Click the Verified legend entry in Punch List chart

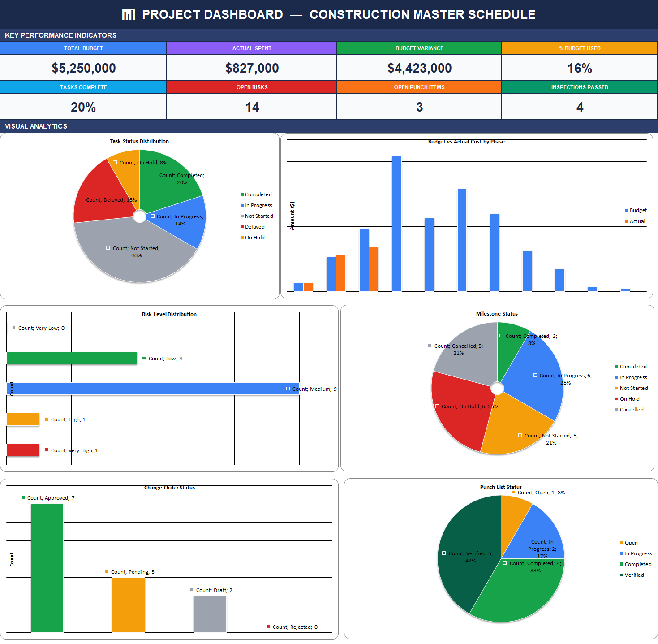pos(632,575)
